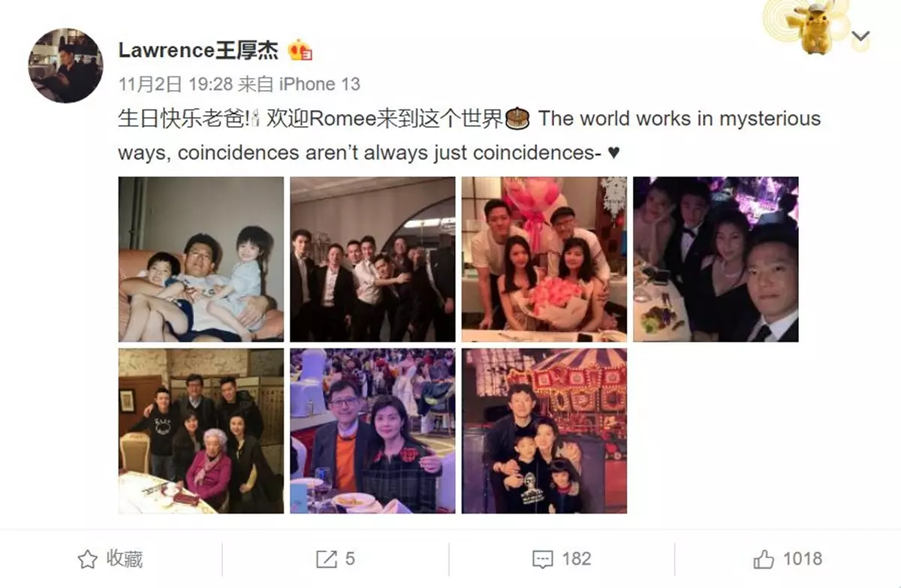Click the star favorite icon
The width and height of the screenshot is (901, 588).
(x=88, y=559)
